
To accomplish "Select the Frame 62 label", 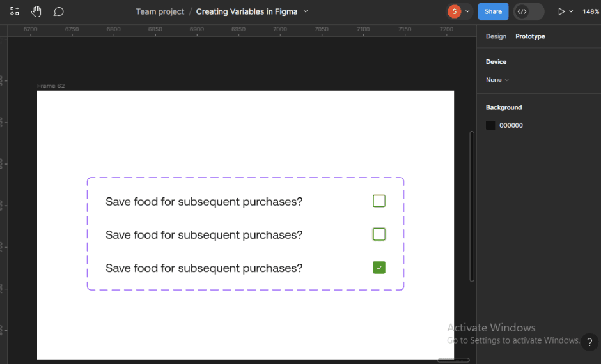I will coord(51,86).
